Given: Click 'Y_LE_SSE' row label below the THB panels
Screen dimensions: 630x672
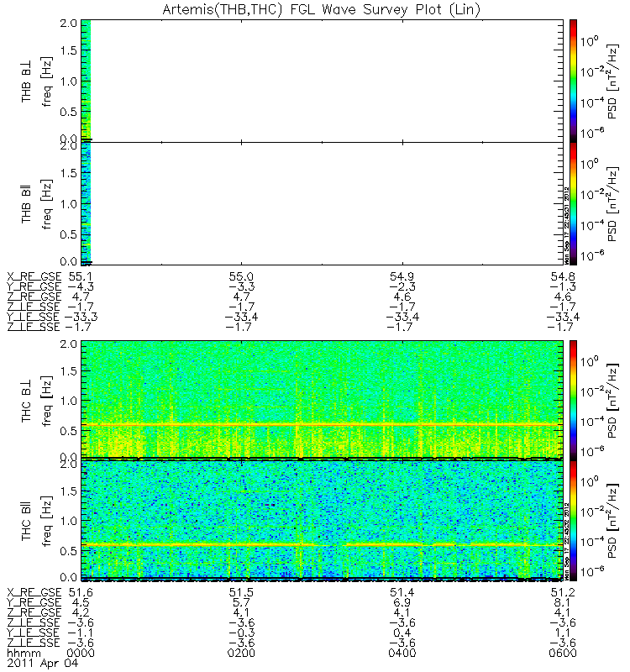Looking at the screenshot, I should (34, 318).
